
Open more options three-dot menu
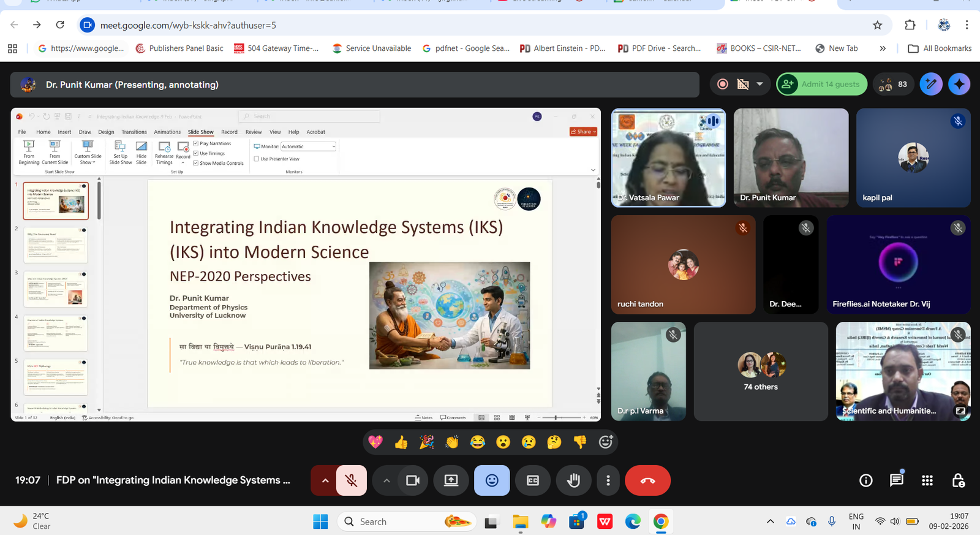(608, 480)
